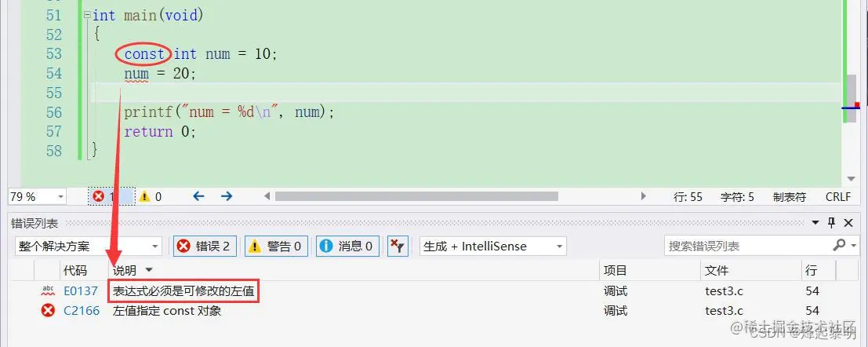Open the error list window options dropdown

tap(815, 223)
